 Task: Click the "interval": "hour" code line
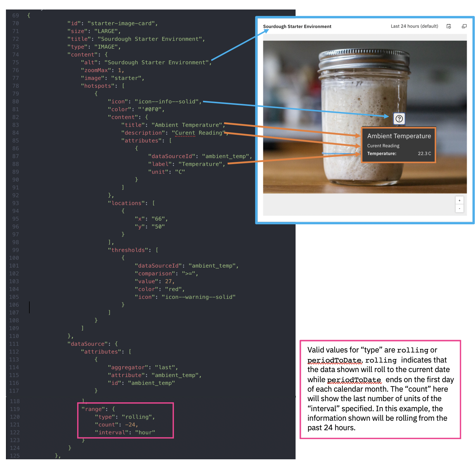(125, 432)
